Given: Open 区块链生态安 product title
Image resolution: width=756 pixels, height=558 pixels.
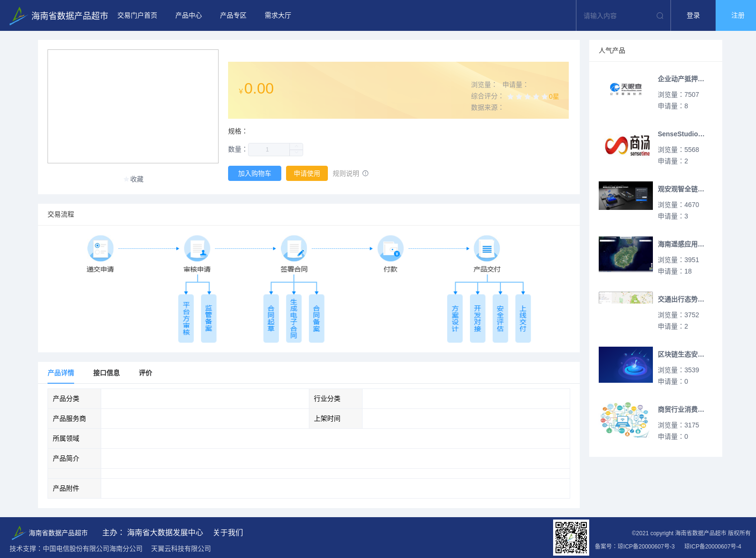Looking at the screenshot, I should click(681, 354).
